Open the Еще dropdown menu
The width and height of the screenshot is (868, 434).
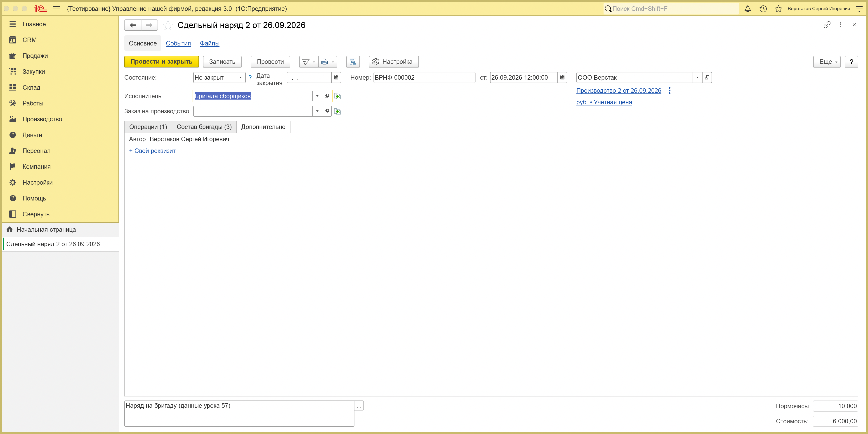click(827, 62)
